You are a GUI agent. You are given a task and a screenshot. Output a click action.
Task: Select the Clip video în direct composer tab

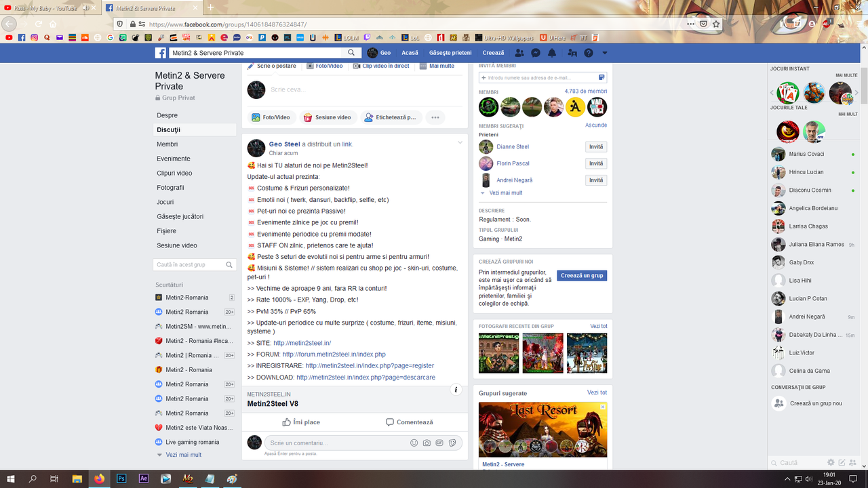point(380,66)
